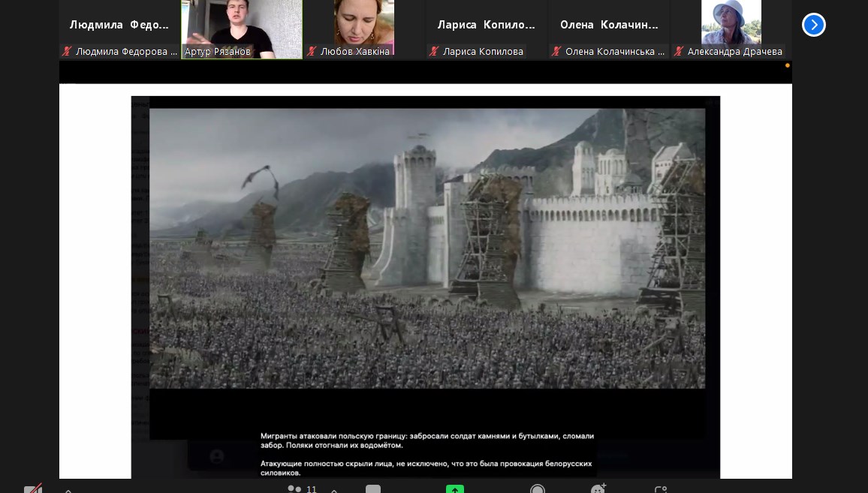Viewport: 868px width, 493px height.
Task: Open the Participants panel showing 11
Action: [x=303, y=489]
